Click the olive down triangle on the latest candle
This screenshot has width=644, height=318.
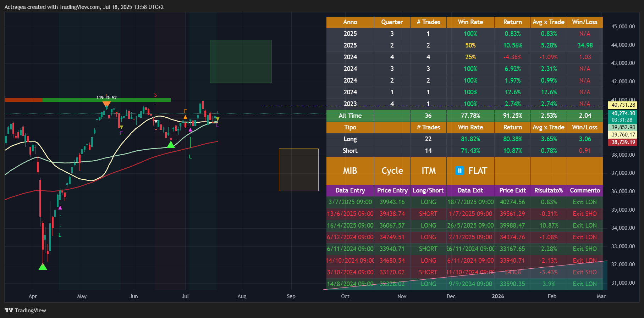tap(218, 119)
